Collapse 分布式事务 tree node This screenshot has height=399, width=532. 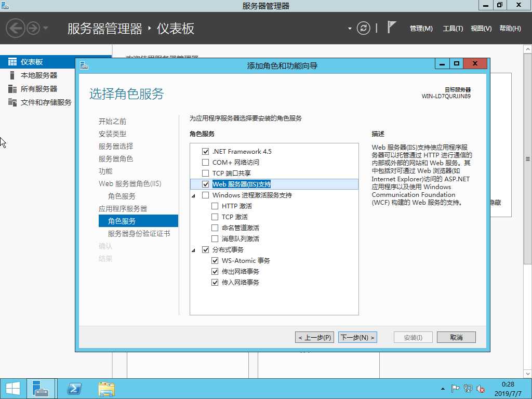[193, 250]
